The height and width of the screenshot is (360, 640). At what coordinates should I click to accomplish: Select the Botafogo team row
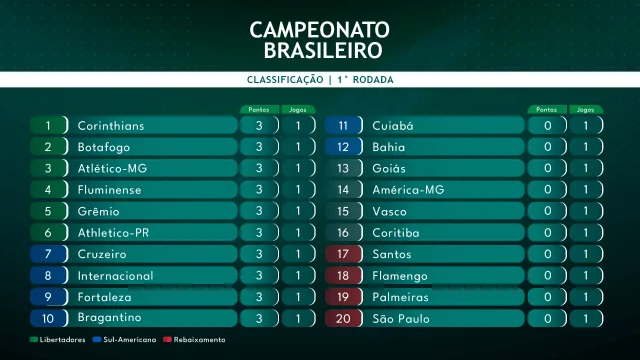pyautogui.click(x=173, y=147)
